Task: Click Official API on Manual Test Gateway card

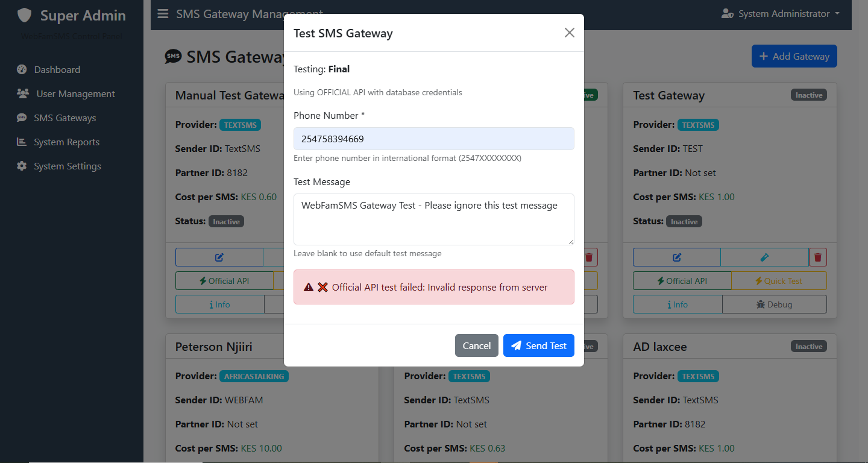Action: point(224,281)
